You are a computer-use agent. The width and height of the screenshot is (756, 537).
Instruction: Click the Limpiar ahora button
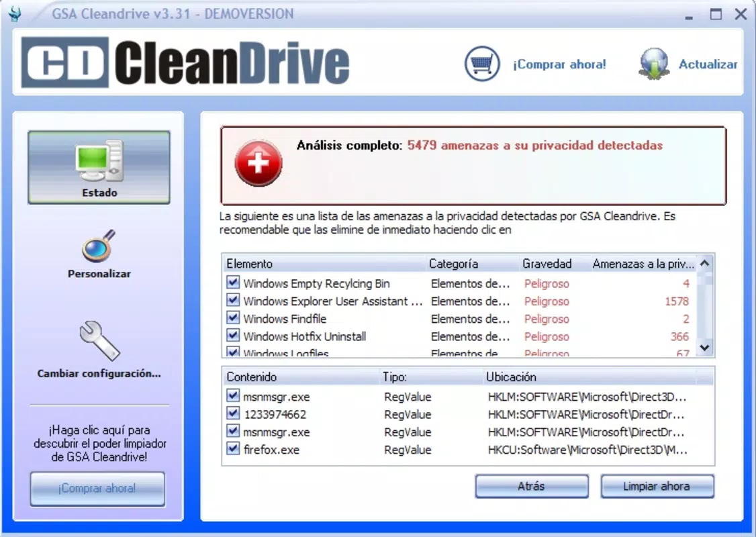pos(657,487)
